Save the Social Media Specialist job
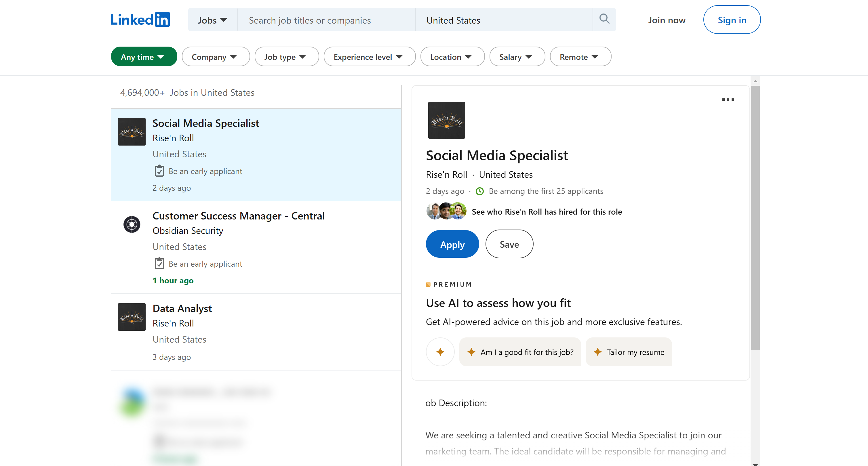868x466 pixels. click(509, 244)
